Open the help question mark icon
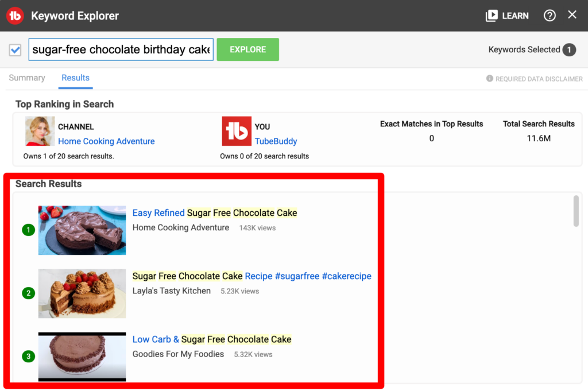This screenshot has height=391, width=588. pos(550,16)
